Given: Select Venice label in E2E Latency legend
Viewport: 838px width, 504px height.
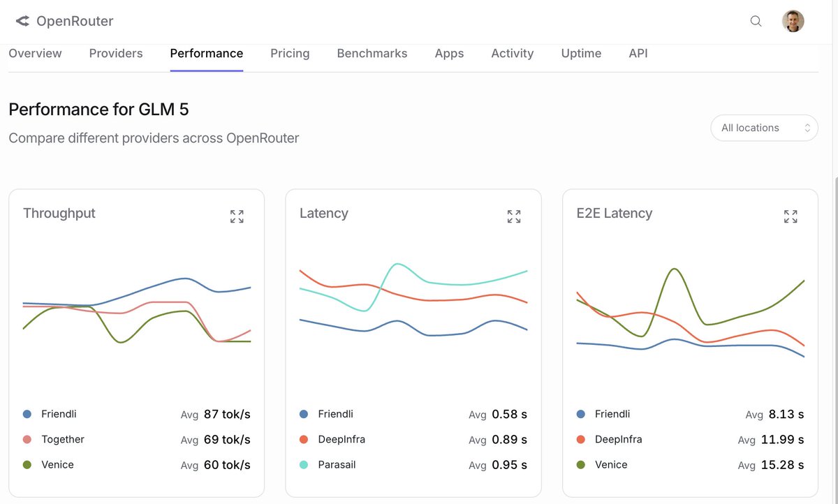Looking at the screenshot, I should [611, 464].
